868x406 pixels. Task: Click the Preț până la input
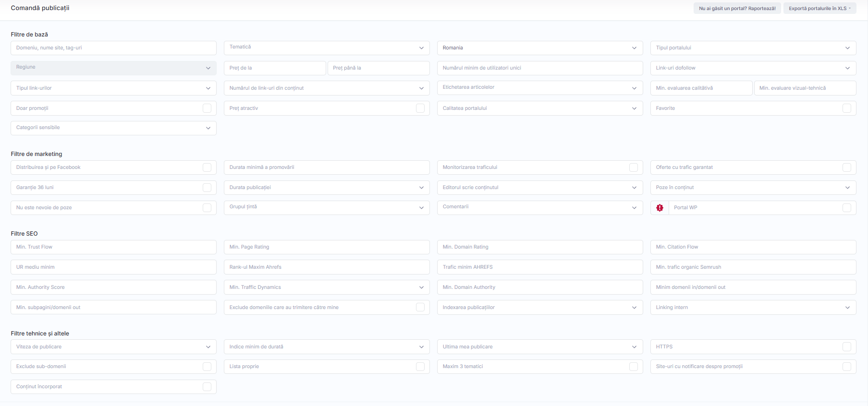click(379, 68)
